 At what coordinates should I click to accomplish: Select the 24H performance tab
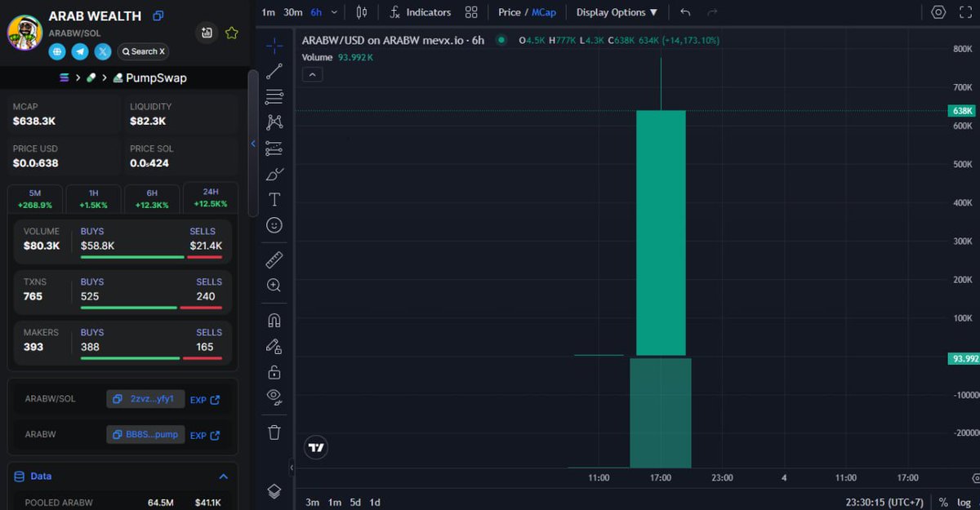(x=211, y=198)
